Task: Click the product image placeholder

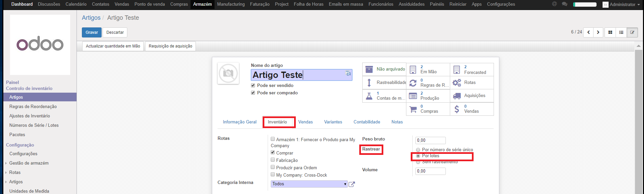Action: [x=228, y=73]
